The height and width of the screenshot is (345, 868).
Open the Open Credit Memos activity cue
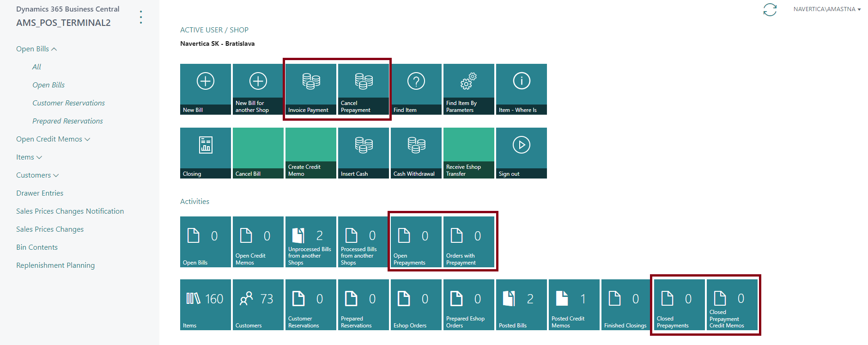point(258,242)
